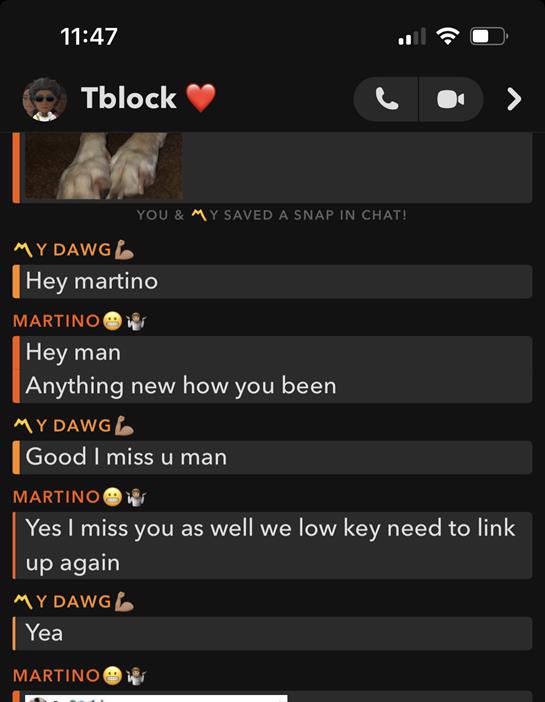
Task: Tap the first MY DAWG sender label
Action: (x=62, y=250)
